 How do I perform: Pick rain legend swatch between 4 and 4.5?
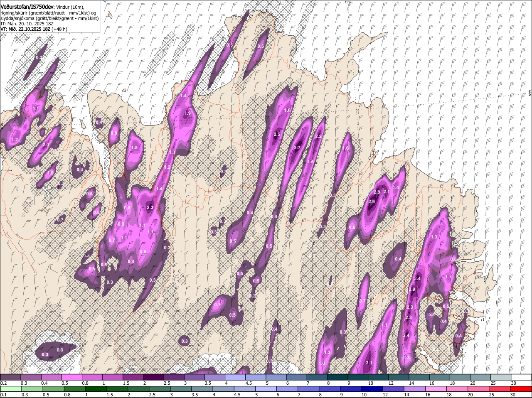click(x=224, y=389)
